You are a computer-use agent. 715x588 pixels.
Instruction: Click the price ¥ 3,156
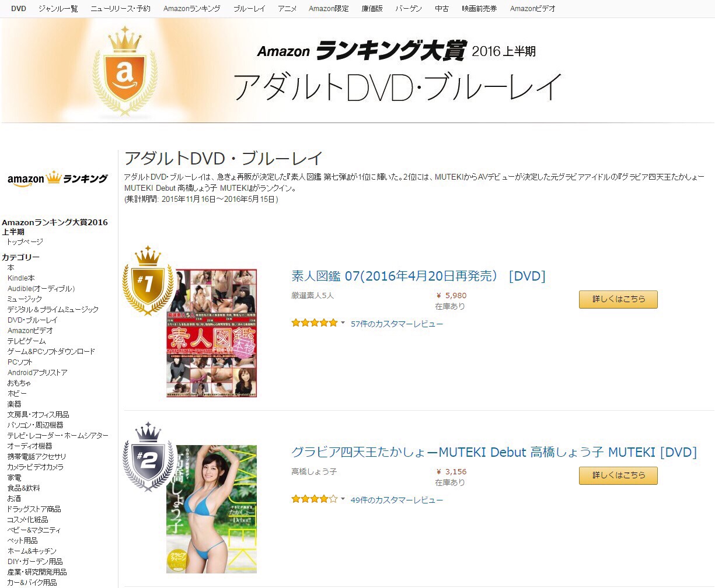[451, 472]
